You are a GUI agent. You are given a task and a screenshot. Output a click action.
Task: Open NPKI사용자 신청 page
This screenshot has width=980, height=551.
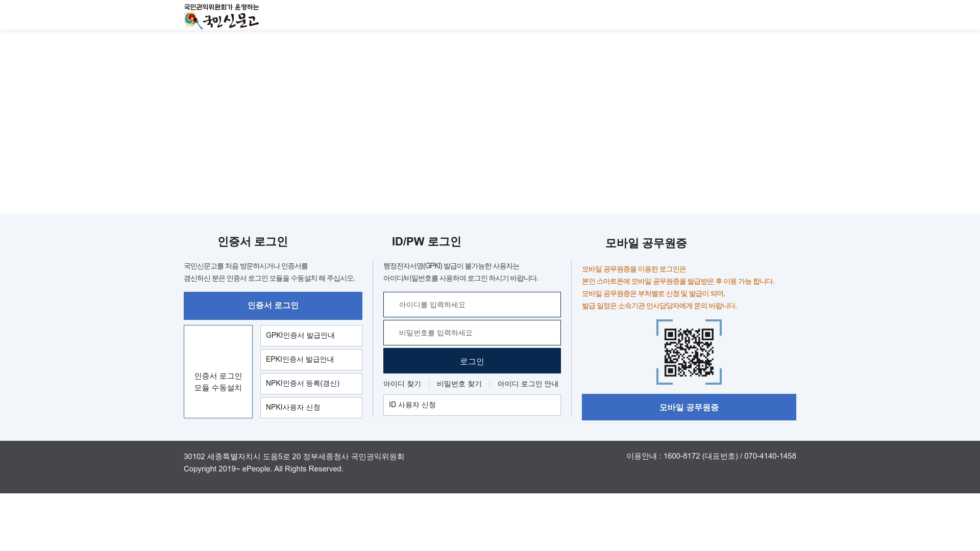pos(311,407)
